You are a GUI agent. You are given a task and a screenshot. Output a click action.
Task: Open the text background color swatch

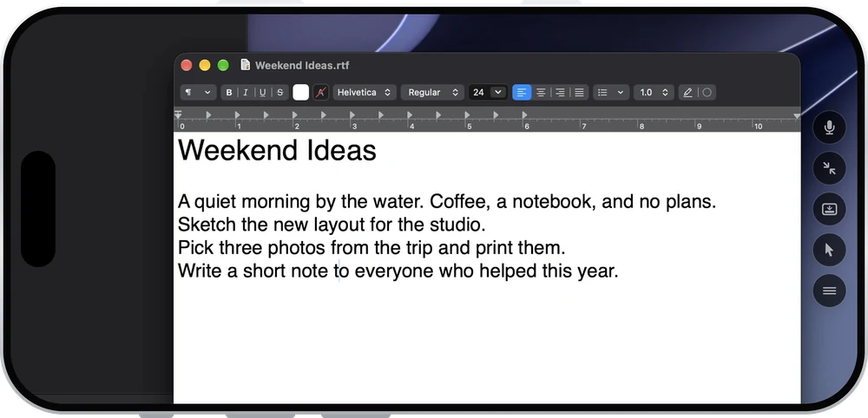tap(320, 92)
